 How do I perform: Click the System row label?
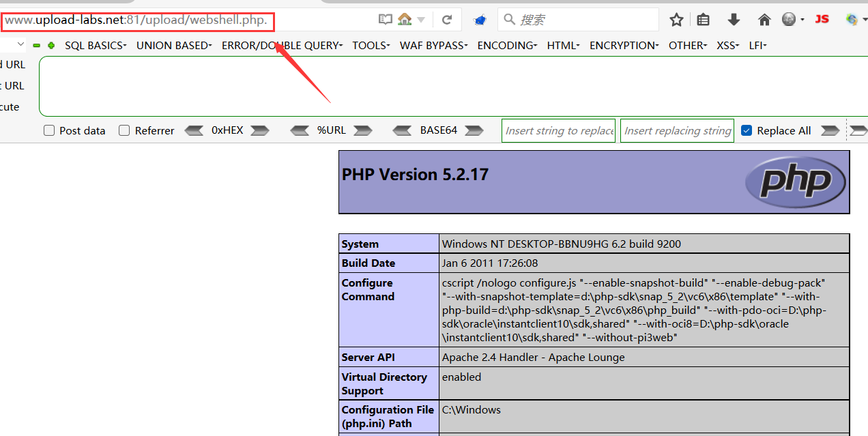coord(360,244)
